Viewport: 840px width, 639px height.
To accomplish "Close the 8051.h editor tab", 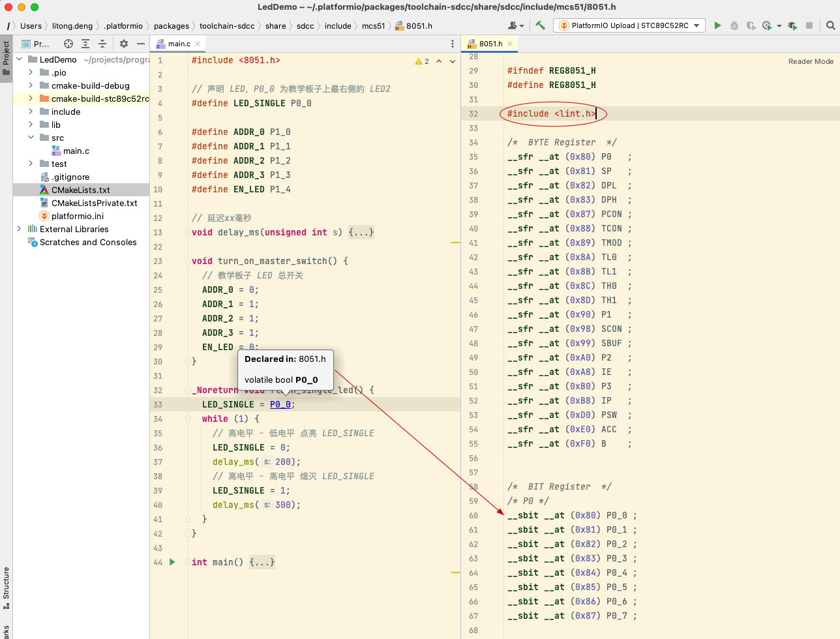I will point(510,44).
